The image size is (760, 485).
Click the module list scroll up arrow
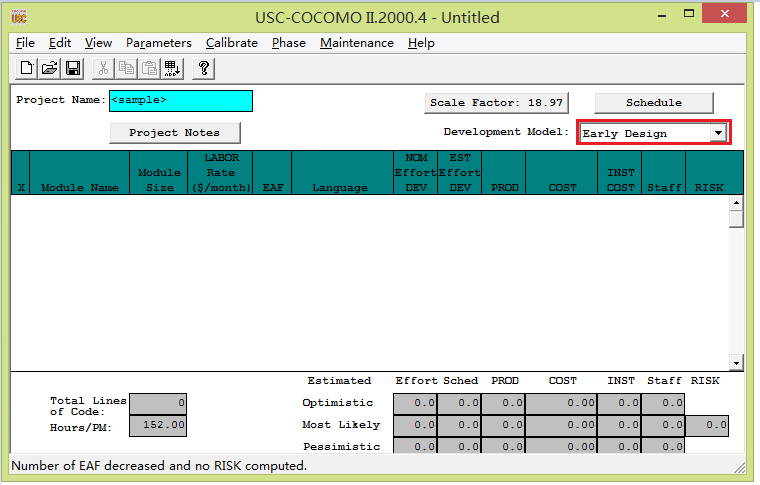coord(736,203)
